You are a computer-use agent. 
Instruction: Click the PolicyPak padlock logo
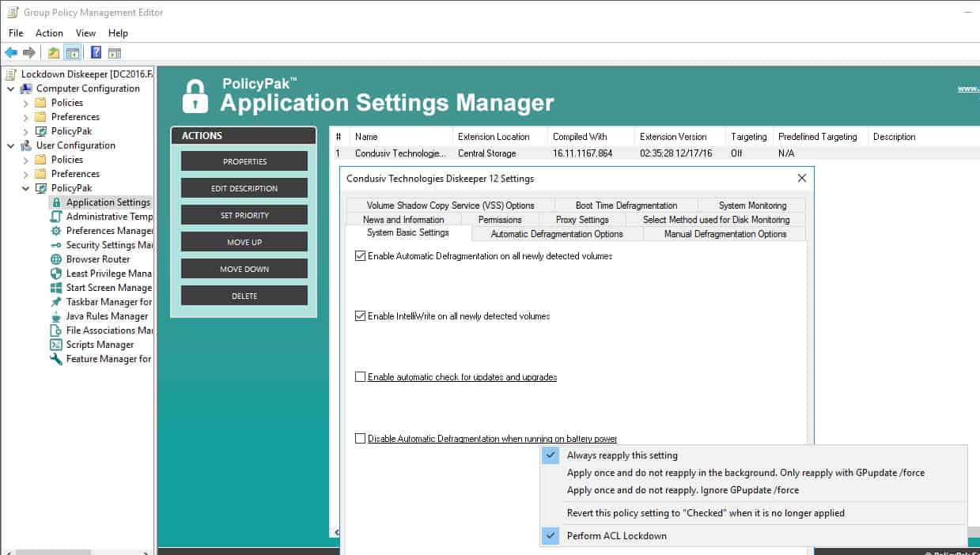click(195, 96)
